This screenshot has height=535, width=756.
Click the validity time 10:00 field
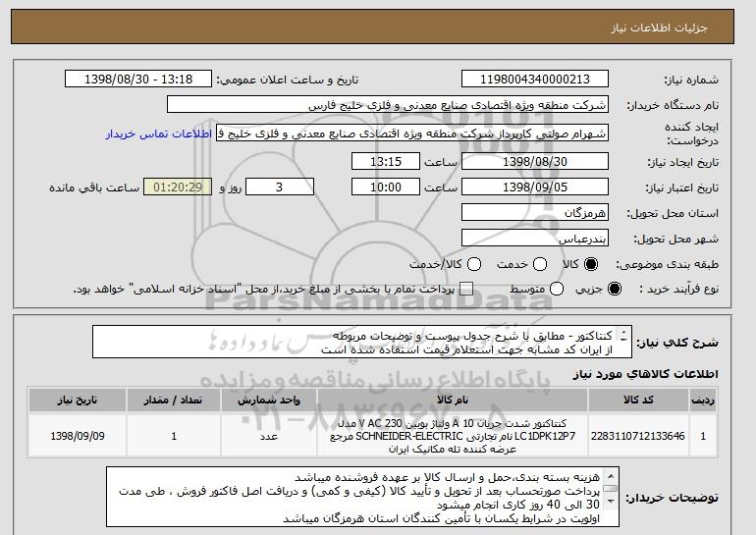click(x=386, y=187)
